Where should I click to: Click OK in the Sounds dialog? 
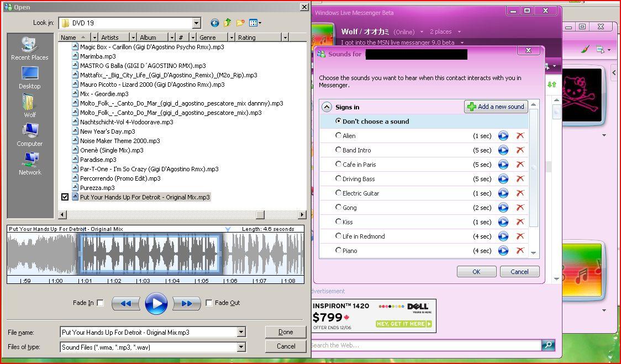476,272
